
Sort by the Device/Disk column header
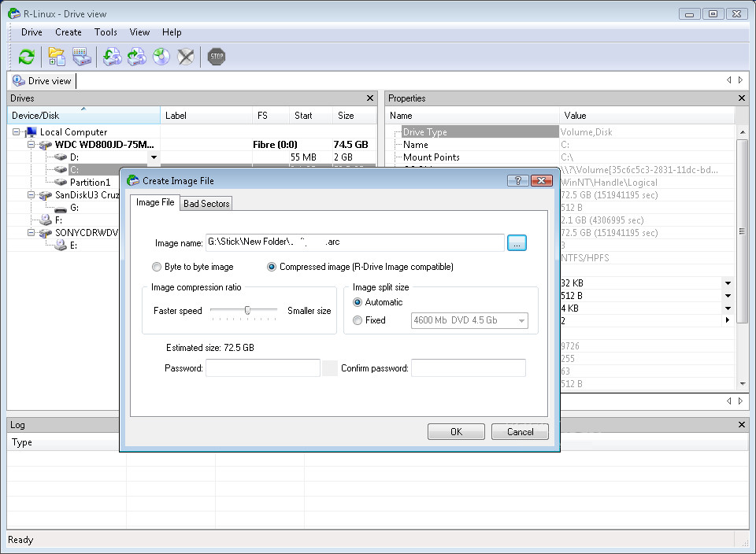(x=83, y=116)
